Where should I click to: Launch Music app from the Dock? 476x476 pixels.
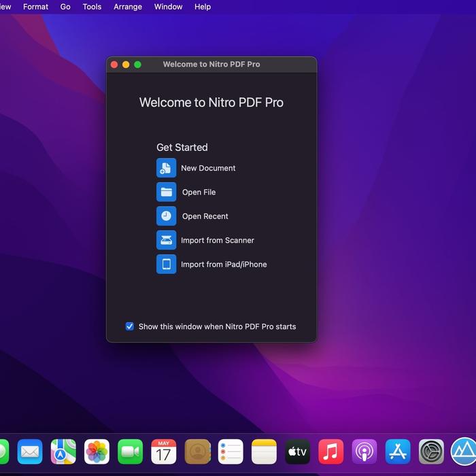(331, 452)
